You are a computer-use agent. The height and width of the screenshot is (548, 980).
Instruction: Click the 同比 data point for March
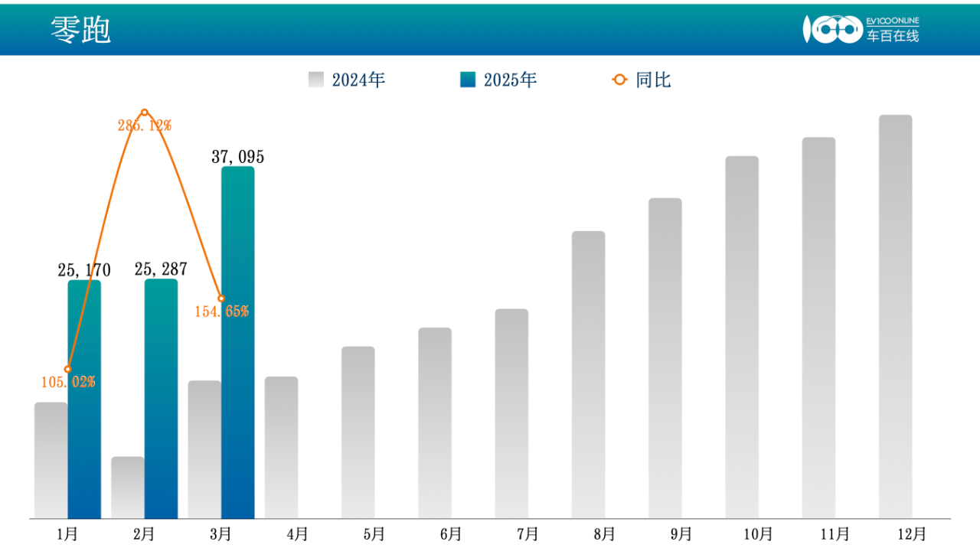221,298
